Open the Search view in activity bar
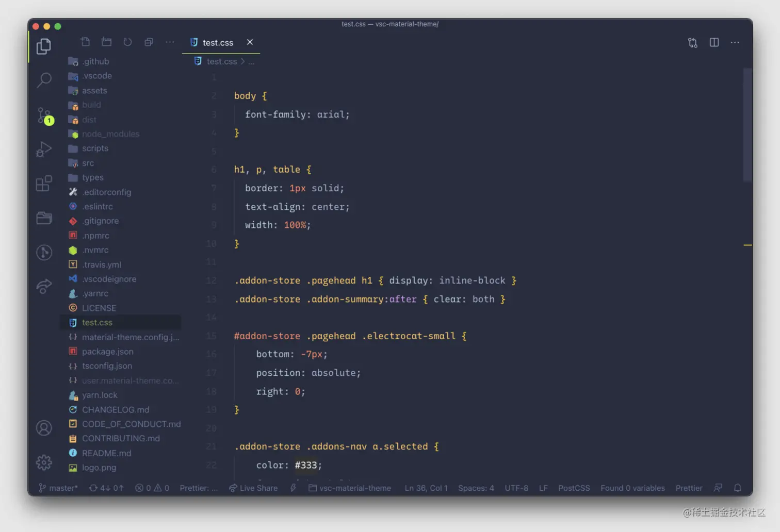Screen dimensions: 780x532 point(44,80)
